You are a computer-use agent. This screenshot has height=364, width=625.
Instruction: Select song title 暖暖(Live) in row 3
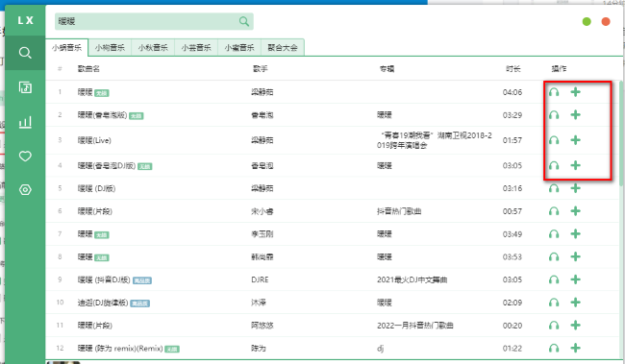point(94,140)
